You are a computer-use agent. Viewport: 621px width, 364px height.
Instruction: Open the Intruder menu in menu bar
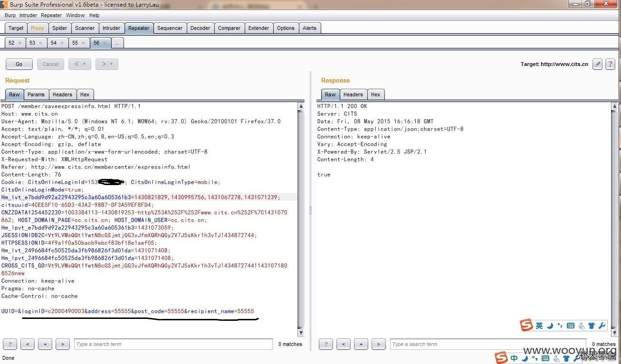(x=28, y=15)
